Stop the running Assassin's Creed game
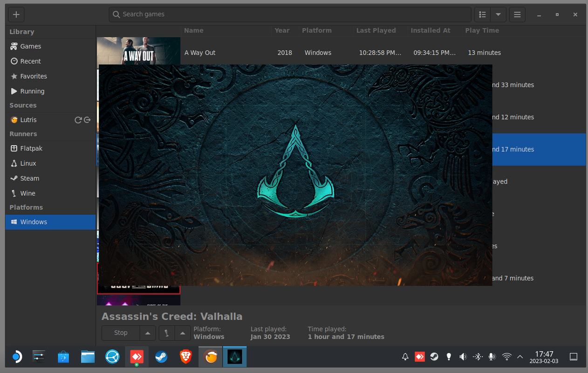The width and height of the screenshot is (588, 373). tap(121, 333)
